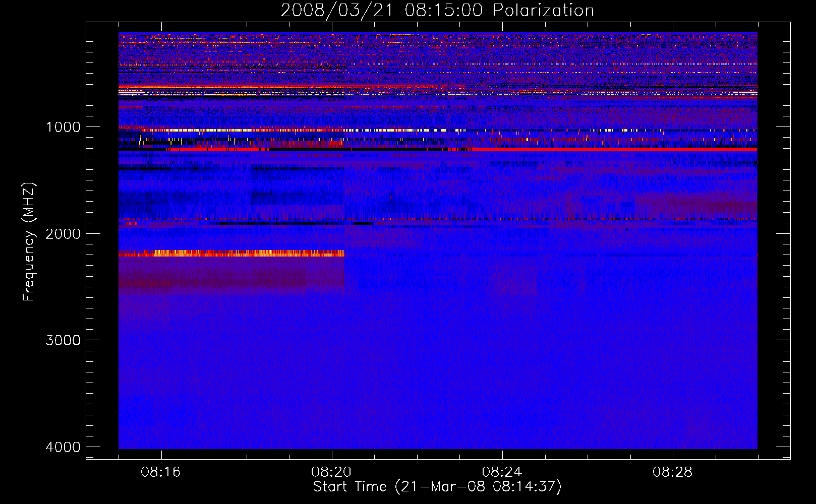This screenshot has height=504, width=816.
Task: Click the bright yellow-red band near 2200 MHz
Action: [231, 254]
